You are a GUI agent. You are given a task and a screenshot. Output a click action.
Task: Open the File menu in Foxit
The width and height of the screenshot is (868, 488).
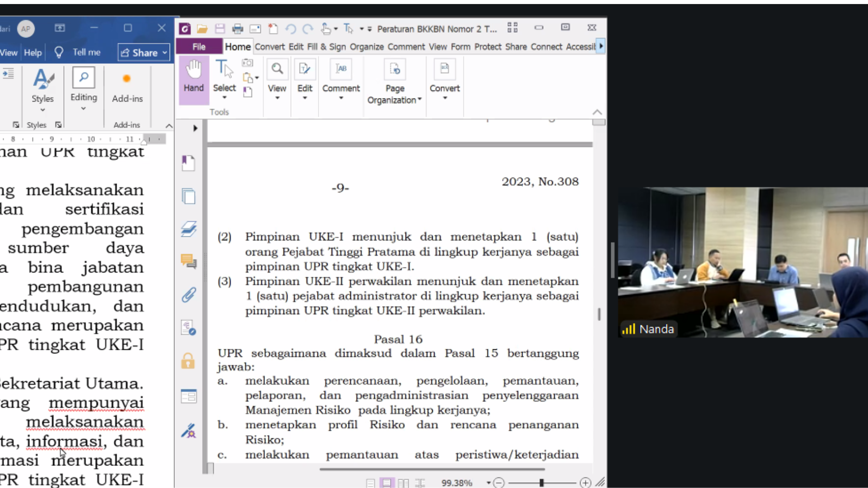[199, 47]
